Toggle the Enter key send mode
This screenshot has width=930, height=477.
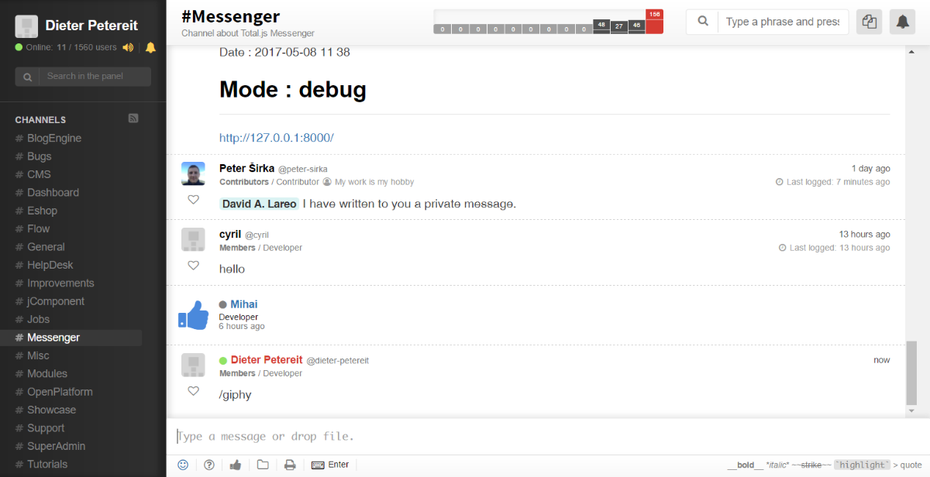(330, 465)
